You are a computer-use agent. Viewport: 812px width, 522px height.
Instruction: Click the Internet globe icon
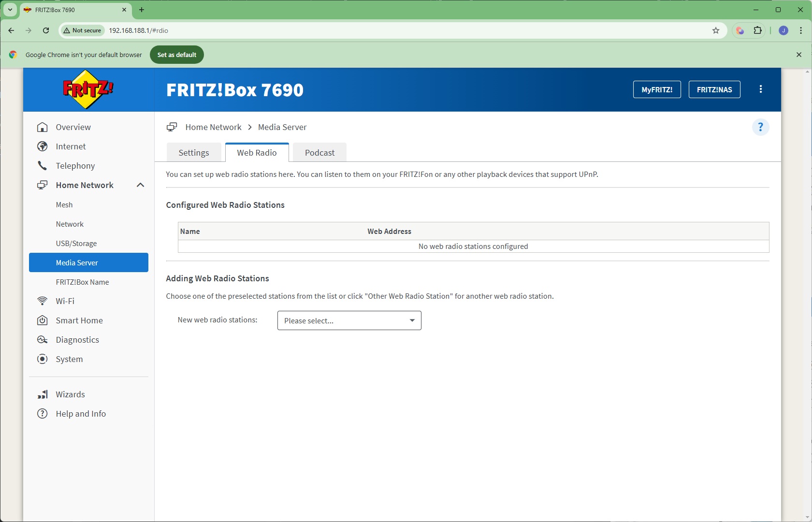pos(43,146)
